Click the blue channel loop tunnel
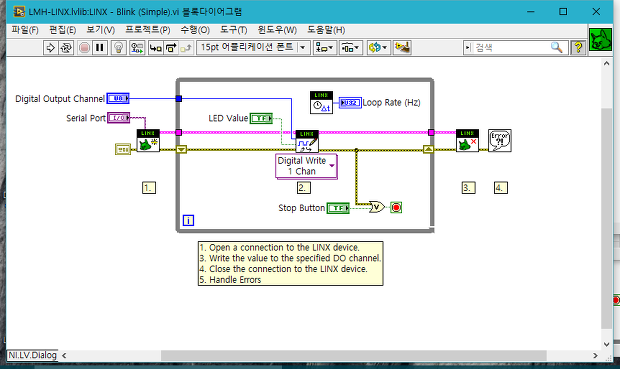Viewport: 620px width, 369px height. click(x=179, y=98)
